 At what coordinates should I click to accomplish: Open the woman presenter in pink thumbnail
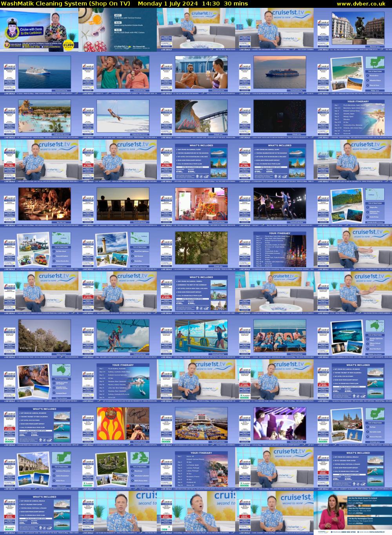click(x=353, y=513)
